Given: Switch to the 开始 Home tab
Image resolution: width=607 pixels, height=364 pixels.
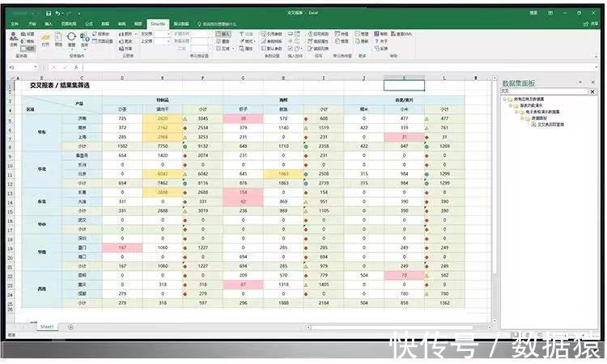Looking at the screenshot, I should point(32,24).
